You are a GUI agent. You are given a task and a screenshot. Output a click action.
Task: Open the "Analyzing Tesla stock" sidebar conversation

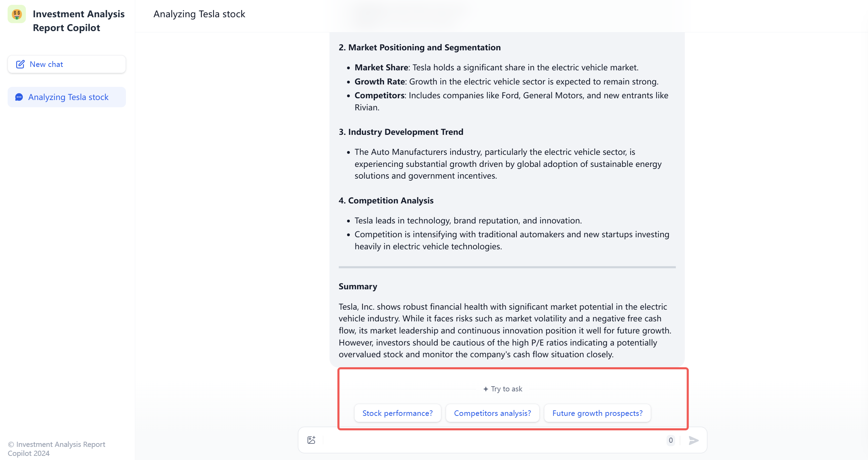pos(68,97)
